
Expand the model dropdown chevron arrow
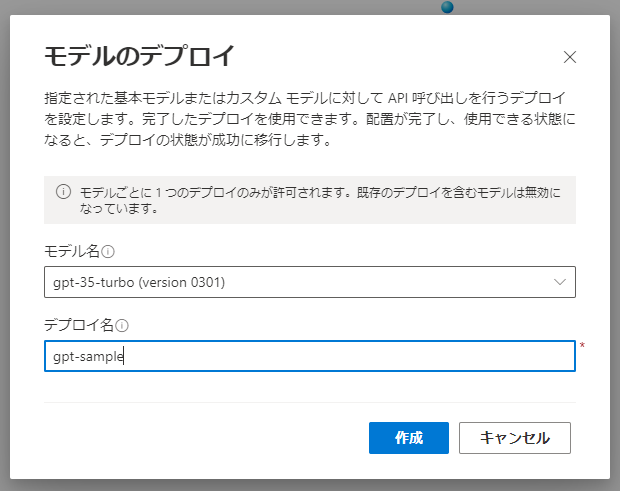(x=560, y=282)
